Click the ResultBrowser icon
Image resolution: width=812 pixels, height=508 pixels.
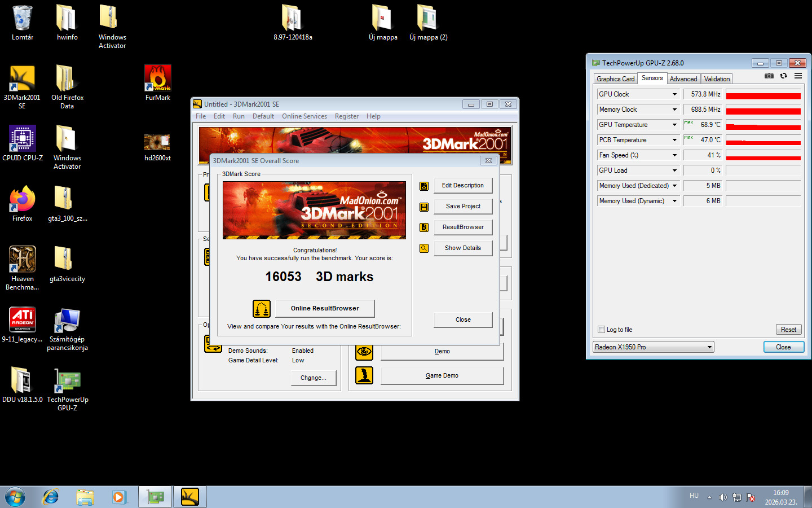coord(424,227)
